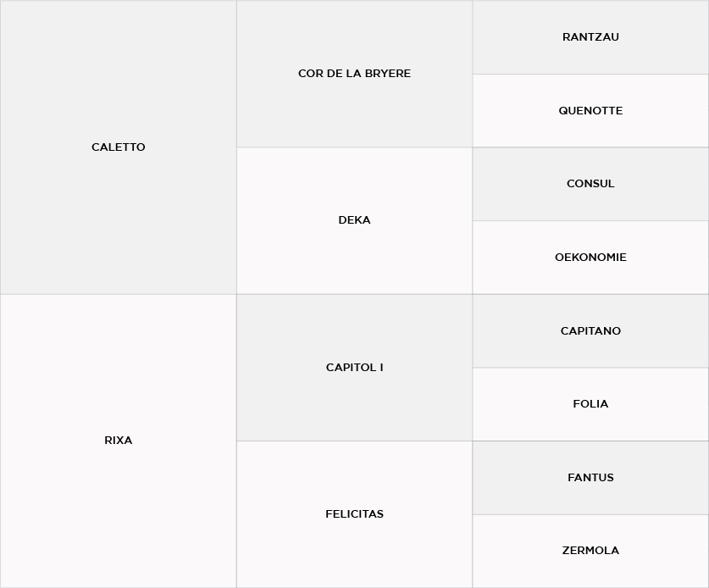Select CONSUL in third generation
The height and width of the screenshot is (588, 709).
coord(590,184)
